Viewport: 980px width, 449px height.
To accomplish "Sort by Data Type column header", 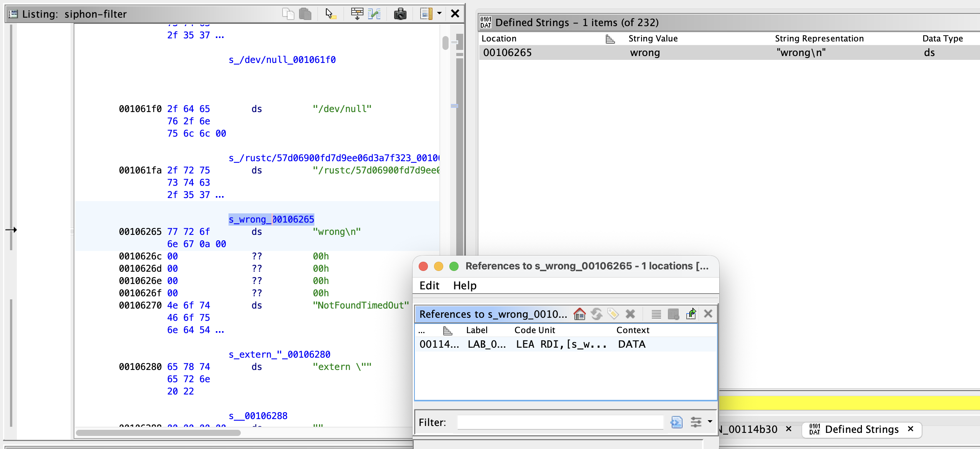I will point(942,38).
